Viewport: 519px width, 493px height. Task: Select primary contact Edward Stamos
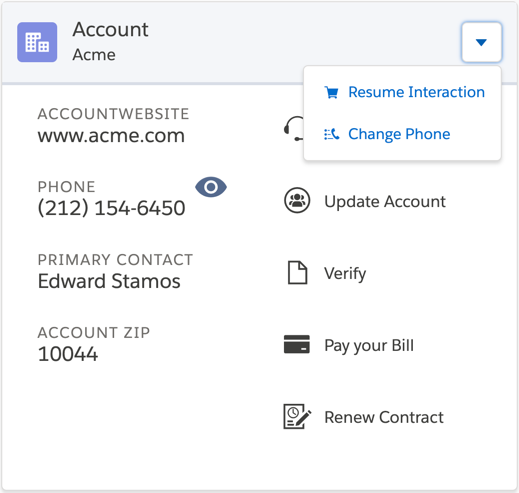tap(109, 281)
